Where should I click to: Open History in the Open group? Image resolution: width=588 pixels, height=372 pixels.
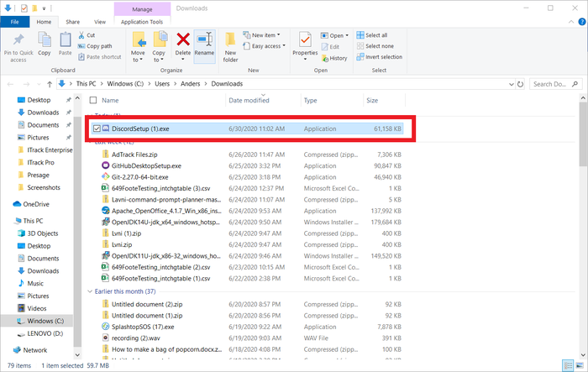(333, 58)
